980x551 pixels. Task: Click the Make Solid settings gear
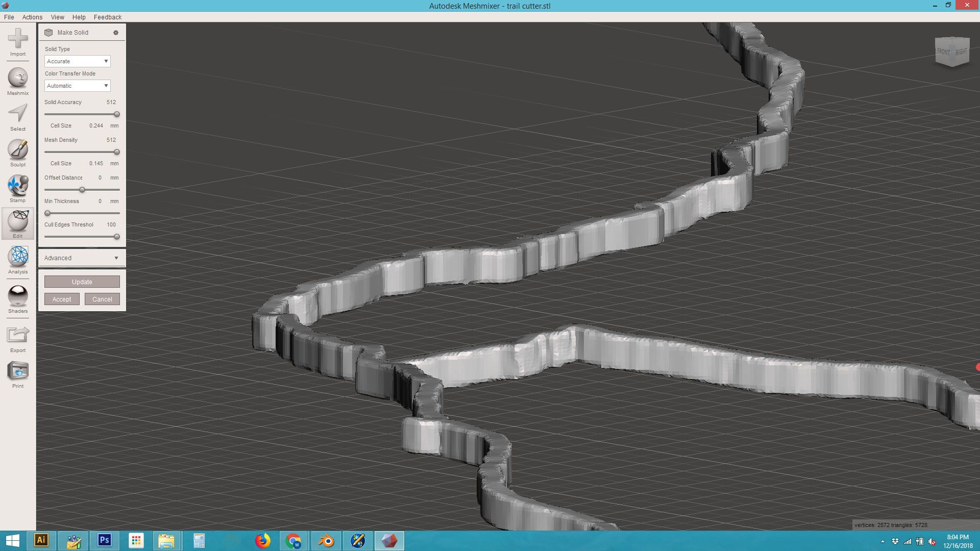116,32
